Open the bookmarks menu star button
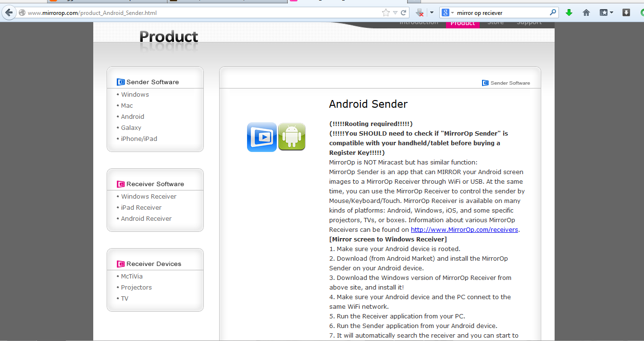The height and width of the screenshot is (341, 644). tap(606, 13)
